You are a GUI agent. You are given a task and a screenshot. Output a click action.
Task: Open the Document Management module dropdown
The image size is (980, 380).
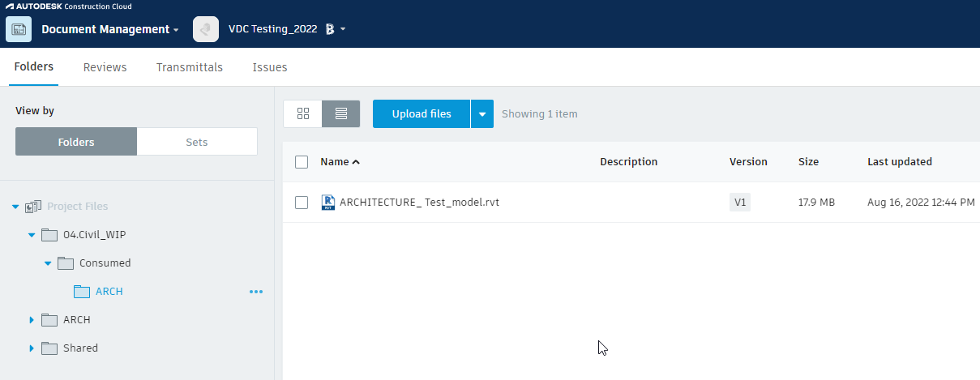click(x=110, y=29)
